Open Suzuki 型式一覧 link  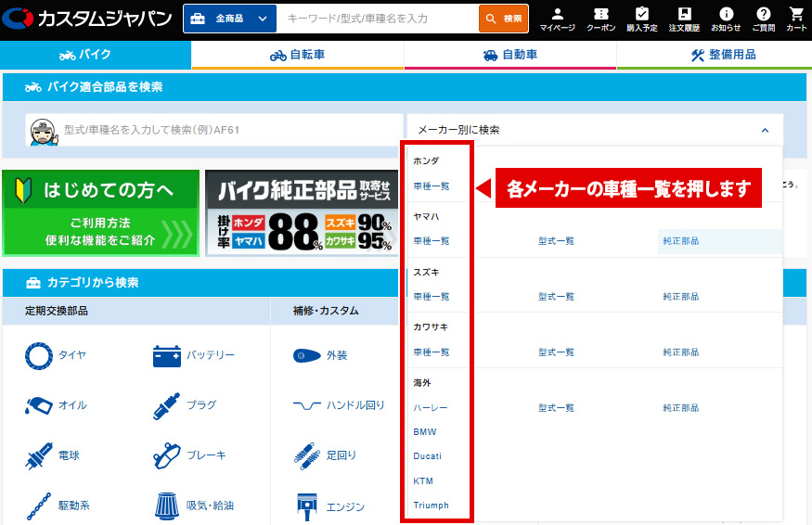(556, 297)
